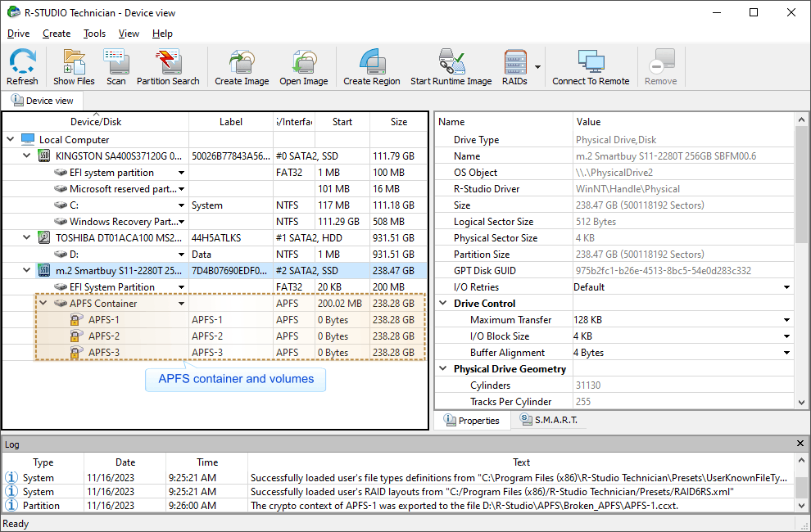Click the APFS-2 locked volume icon
The width and height of the screenshot is (811, 532).
coord(76,336)
